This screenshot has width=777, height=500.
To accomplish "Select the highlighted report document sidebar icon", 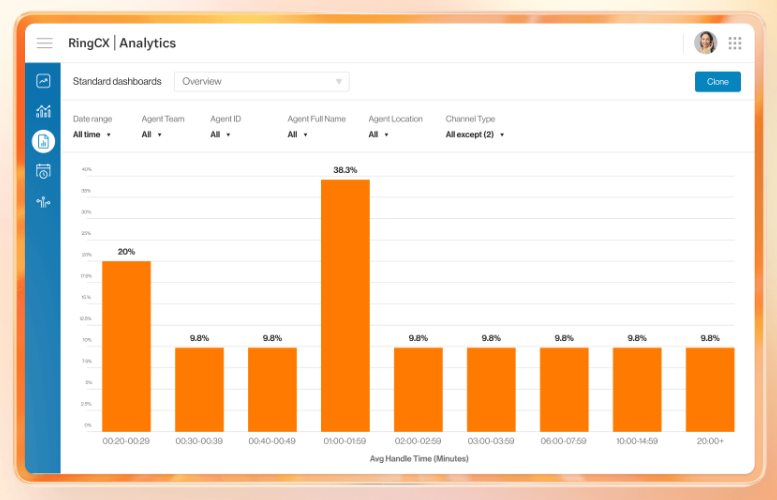I will [43, 142].
